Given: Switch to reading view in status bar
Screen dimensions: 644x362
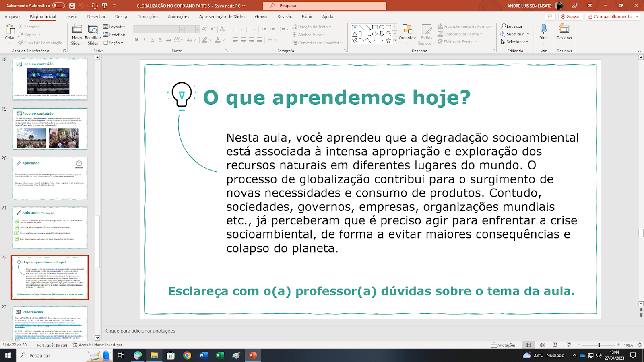Looking at the screenshot, I should [555, 345].
